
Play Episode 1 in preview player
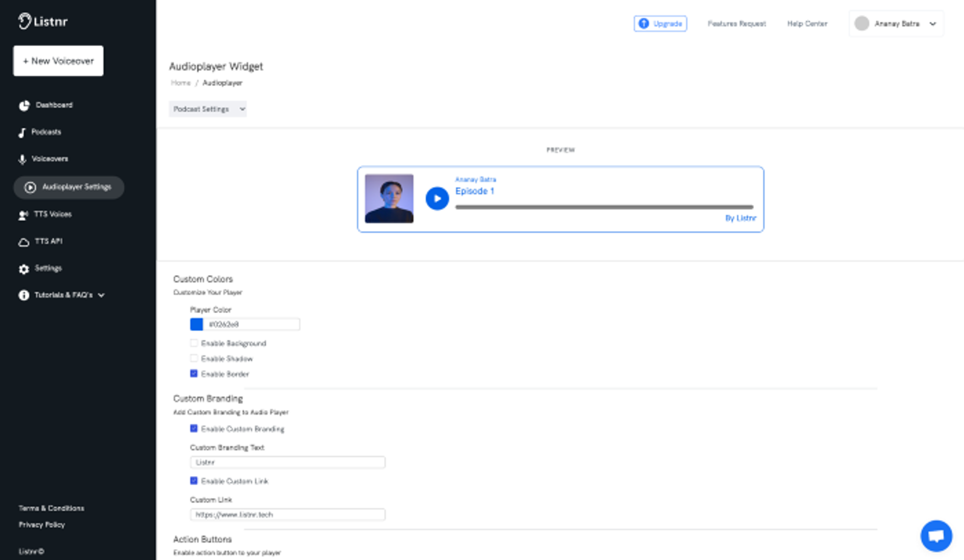point(437,199)
